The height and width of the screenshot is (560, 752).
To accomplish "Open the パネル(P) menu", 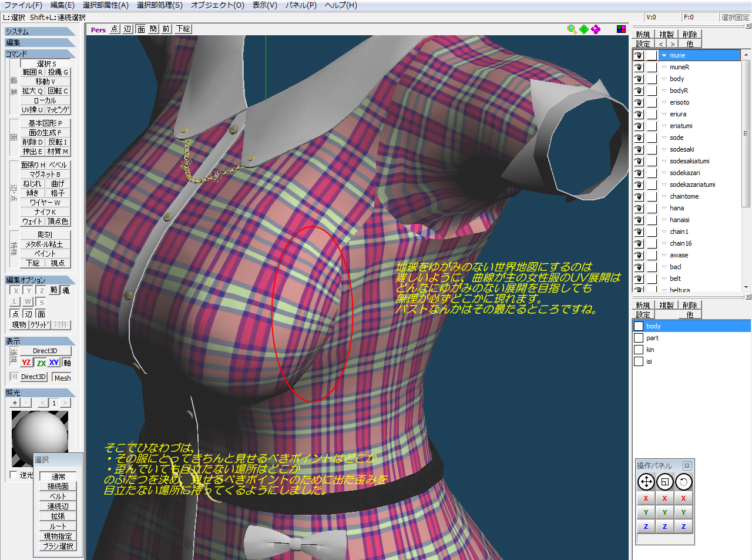I will 301,5.
